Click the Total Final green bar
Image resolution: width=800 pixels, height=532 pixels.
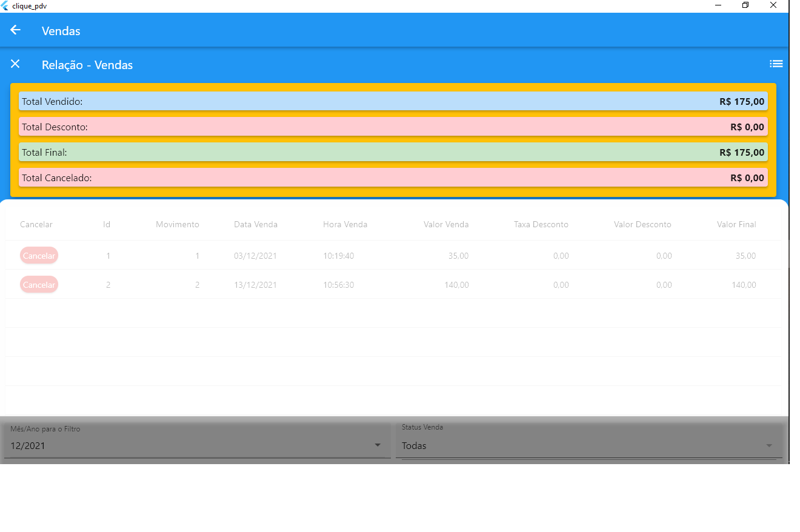click(393, 152)
